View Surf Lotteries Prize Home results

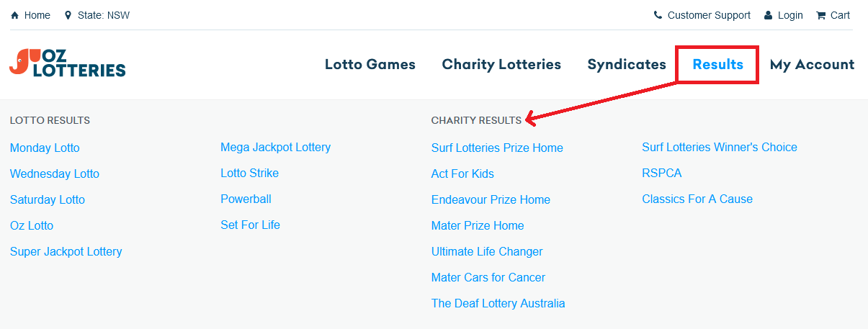click(x=497, y=148)
